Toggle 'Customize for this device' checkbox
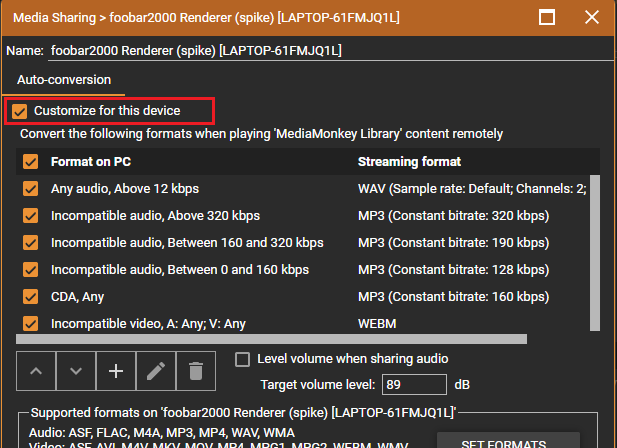This screenshot has width=617, height=448. click(x=20, y=110)
